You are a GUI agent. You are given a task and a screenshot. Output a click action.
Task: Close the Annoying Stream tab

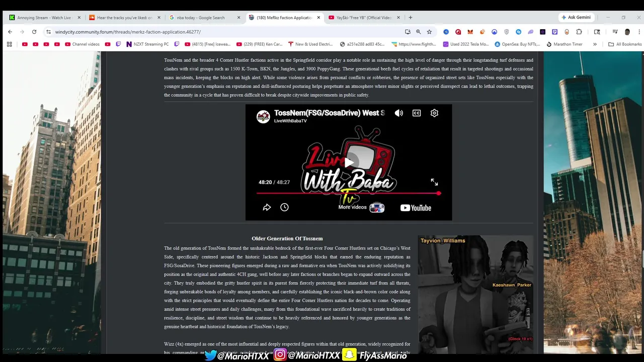tap(79, 18)
